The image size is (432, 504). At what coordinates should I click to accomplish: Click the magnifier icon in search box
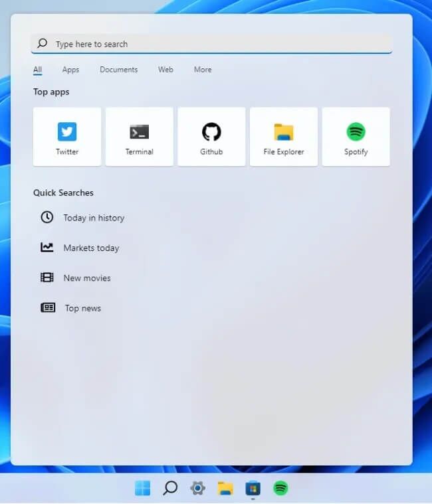(42, 43)
